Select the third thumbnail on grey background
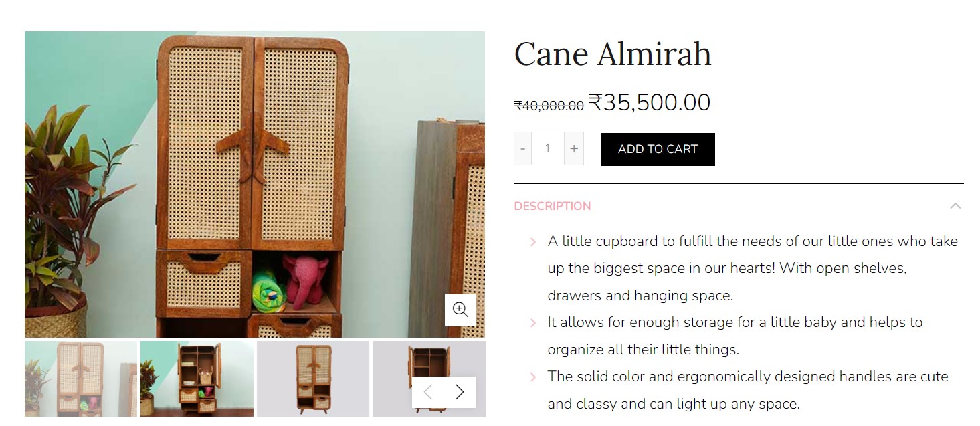 (313, 379)
